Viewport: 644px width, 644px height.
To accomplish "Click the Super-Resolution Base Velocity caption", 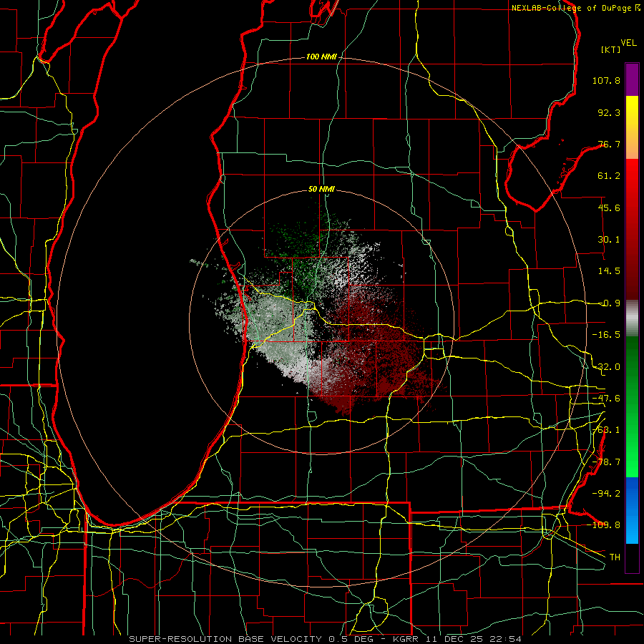I will (326, 639).
